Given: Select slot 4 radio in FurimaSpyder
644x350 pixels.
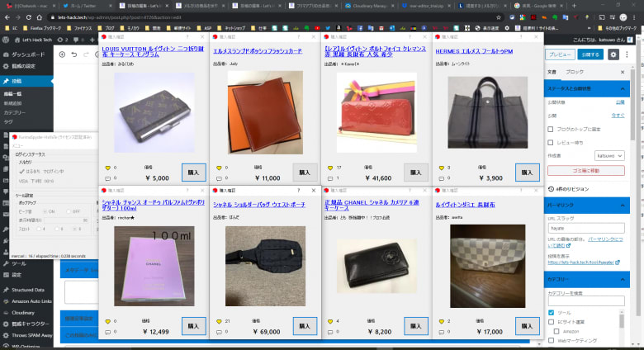Looking at the screenshot, I should pos(39,229).
